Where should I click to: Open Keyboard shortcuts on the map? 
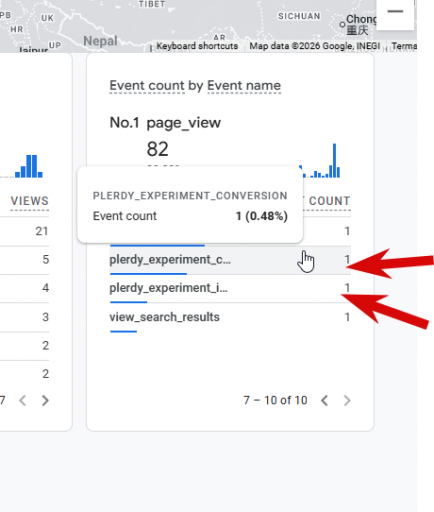(x=197, y=46)
